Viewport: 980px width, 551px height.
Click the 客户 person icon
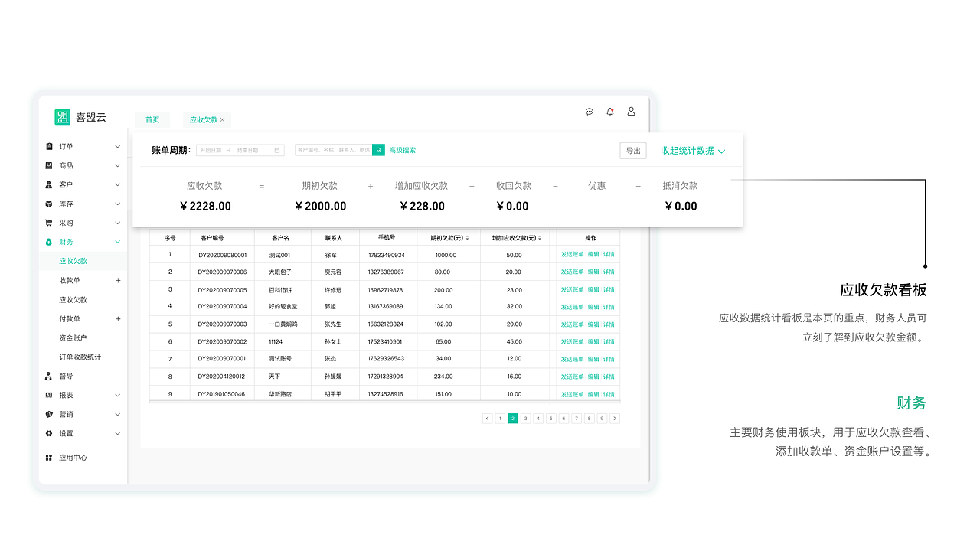pos(49,184)
